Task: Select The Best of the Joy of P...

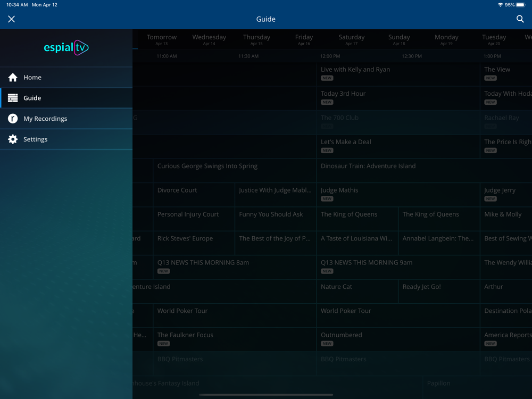Action: (276, 243)
